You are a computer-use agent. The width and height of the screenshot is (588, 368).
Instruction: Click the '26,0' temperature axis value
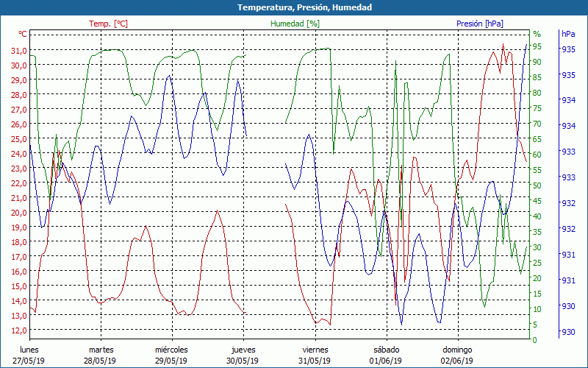point(19,124)
